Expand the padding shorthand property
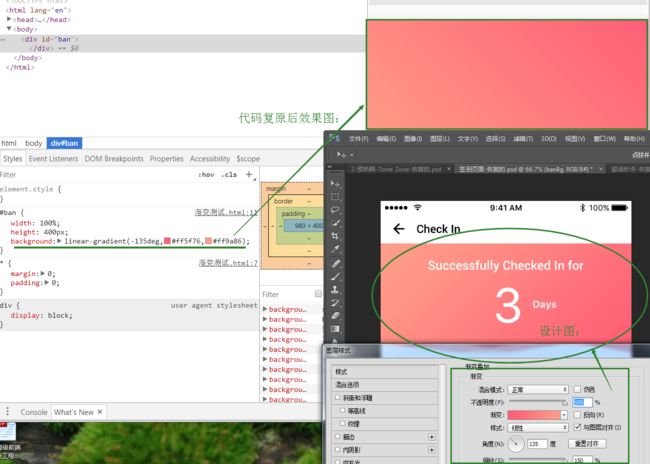Screen dimensions: 650x464 [47, 282]
